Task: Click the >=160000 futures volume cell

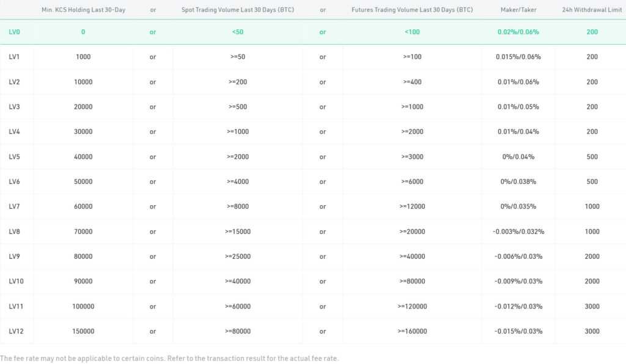Action: (x=412, y=332)
